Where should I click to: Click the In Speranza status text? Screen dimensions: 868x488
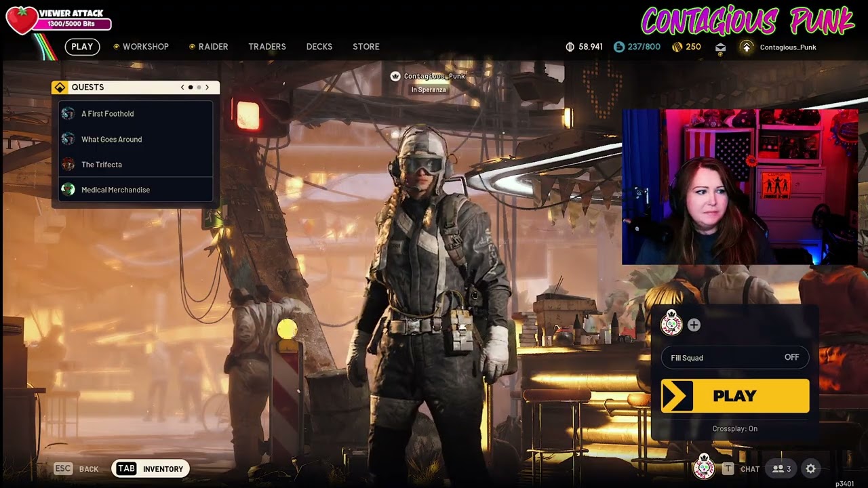429,89
